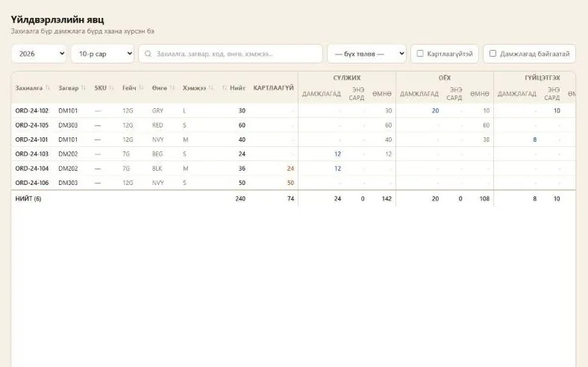Image resolution: width=588 pixels, height=367 pixels.
Task: Enable the Дамжлагад байгаатай checkbox
Action: [493, 54]
